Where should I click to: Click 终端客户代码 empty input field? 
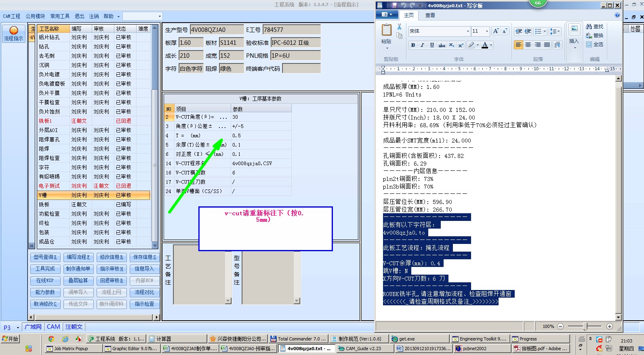[301, 68]
